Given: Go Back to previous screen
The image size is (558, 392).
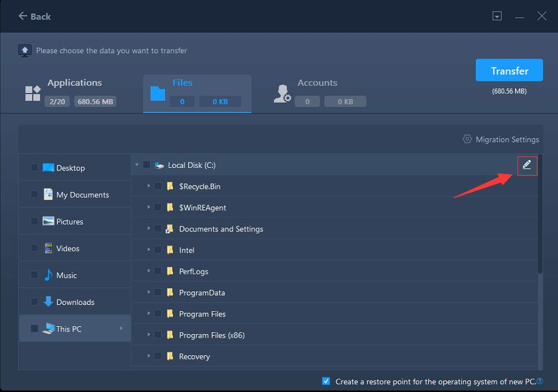Looking at the screenshot, I should coord(34,16).
